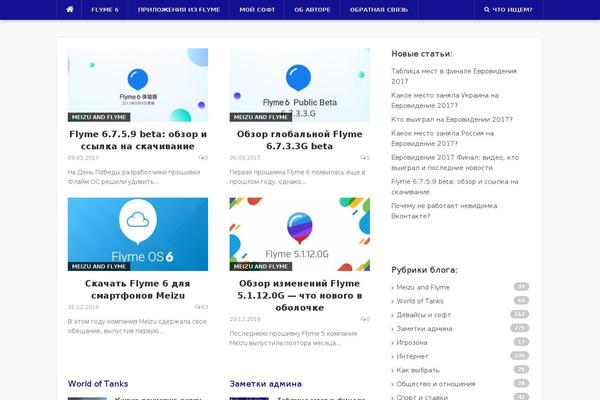Screen dimensions: 600x400
Task: Open sidebar link Flyme 6.7.5.9 beta: обзор
Action: (455, 186)
